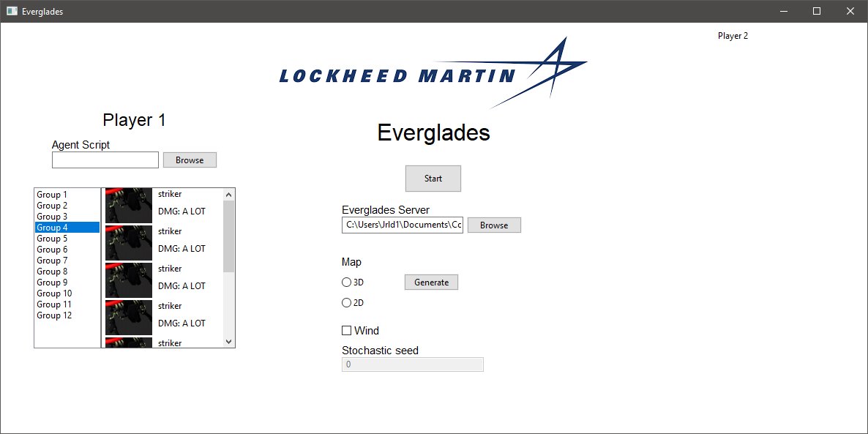
Task: Select the highlighted Group 4 entry
Action: click(x=67, y=228)
